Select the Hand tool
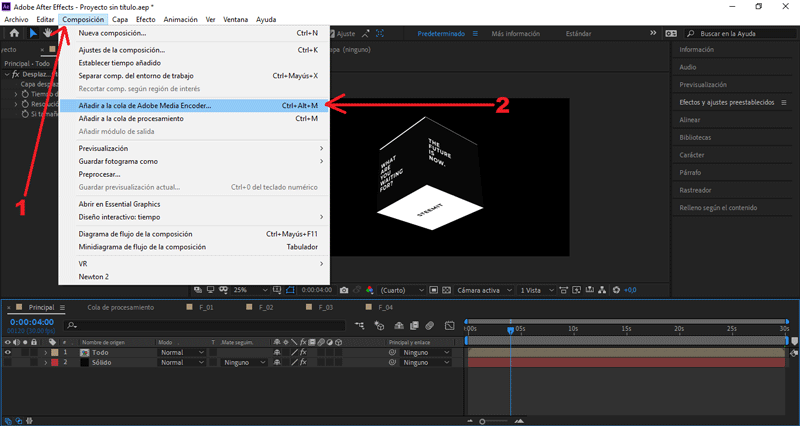The image size is (800, 426). click(x=47, y=33)
